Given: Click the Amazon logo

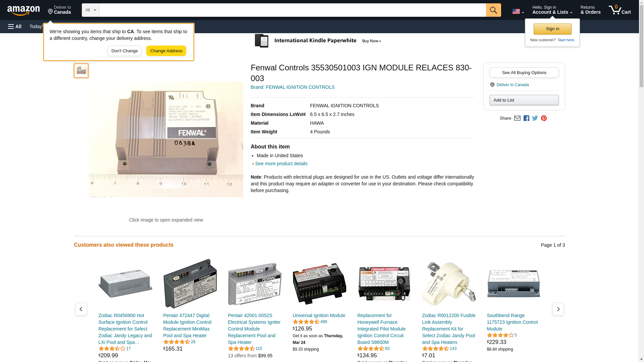Looking at the screenshot, I should (x=23, y=10).
